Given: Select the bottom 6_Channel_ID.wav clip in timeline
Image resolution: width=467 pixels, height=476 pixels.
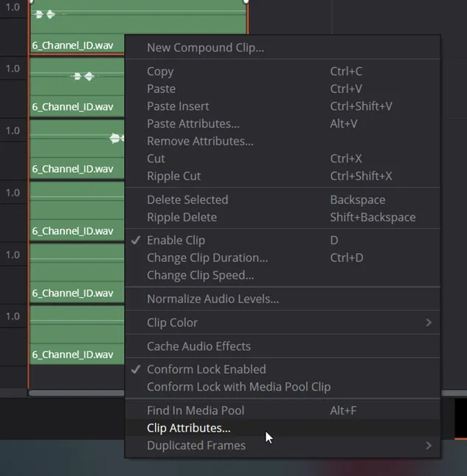Looking at the screenshot, I should [77, 335].
